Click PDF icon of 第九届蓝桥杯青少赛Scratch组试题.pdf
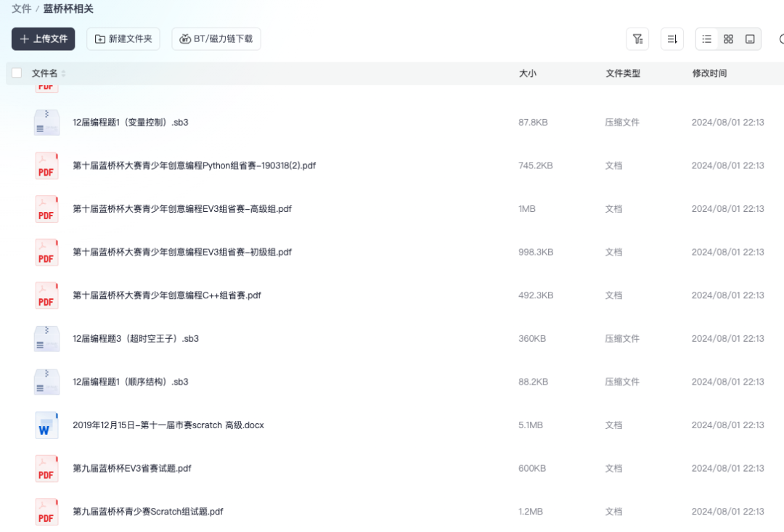The height and width of the screenshot is (532, 784). (46, 512)
